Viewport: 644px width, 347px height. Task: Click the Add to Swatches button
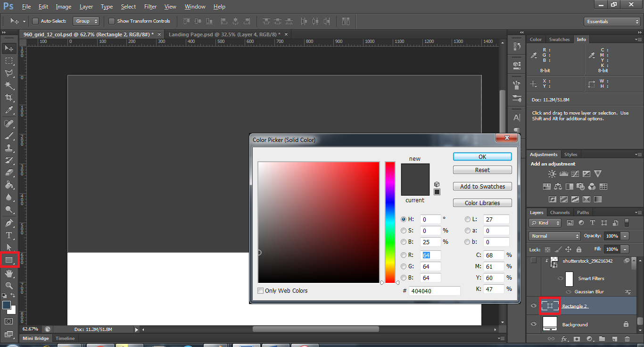(482, 186)
